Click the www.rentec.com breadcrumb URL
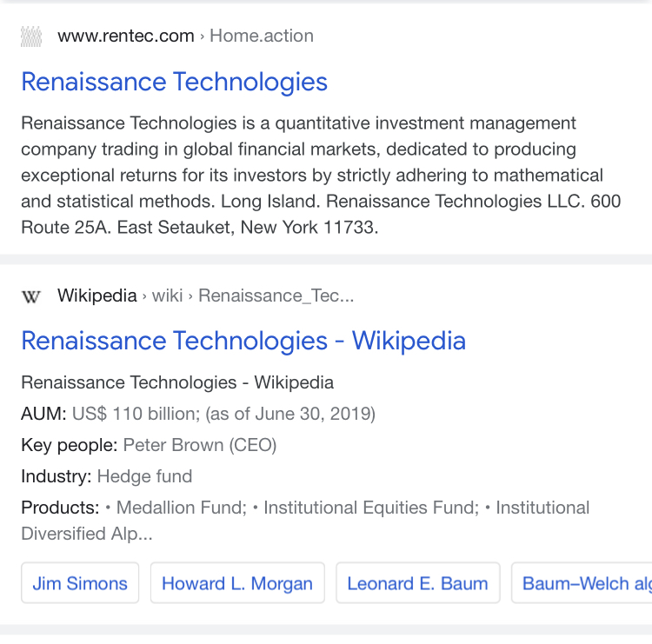 [x=126, y=37]
